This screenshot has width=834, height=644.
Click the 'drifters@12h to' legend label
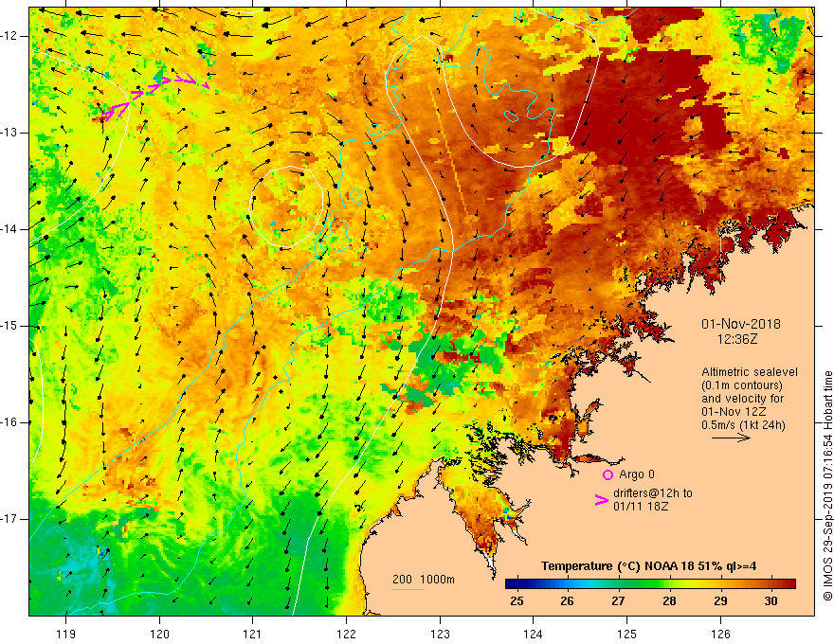(653, 493)
